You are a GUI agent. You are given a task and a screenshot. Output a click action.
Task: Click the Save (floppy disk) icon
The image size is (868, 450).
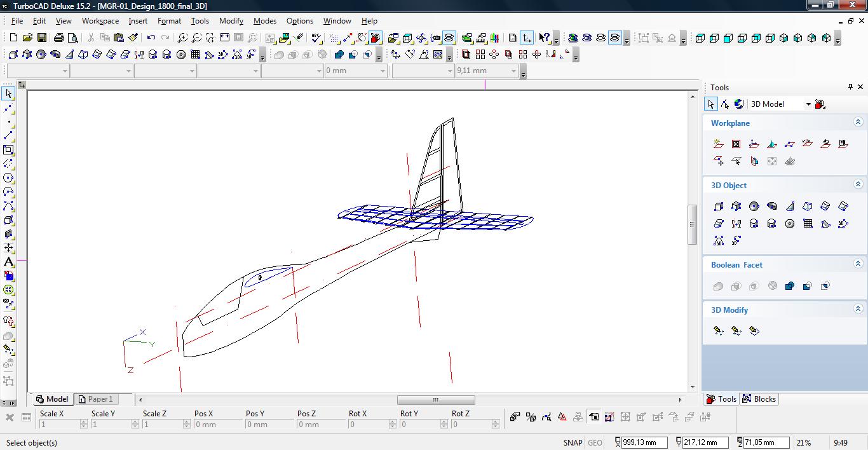pyautogui.click(x=41, y=38)
